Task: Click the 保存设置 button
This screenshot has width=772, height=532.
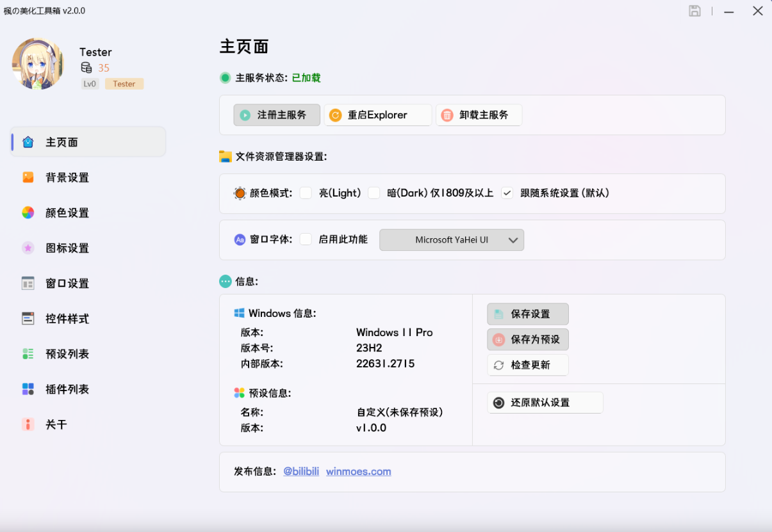Action: click(x=528, y=314)
